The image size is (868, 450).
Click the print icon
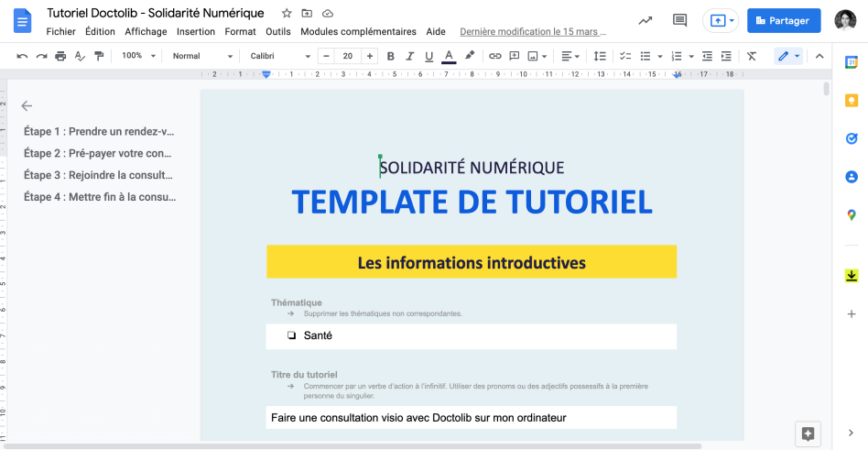click(x=60, y=56)
